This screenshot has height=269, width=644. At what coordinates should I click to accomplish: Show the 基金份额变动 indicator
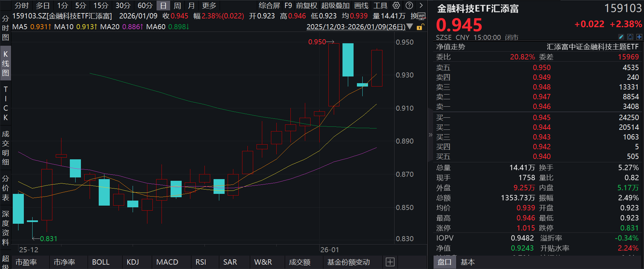click(349, 262)
